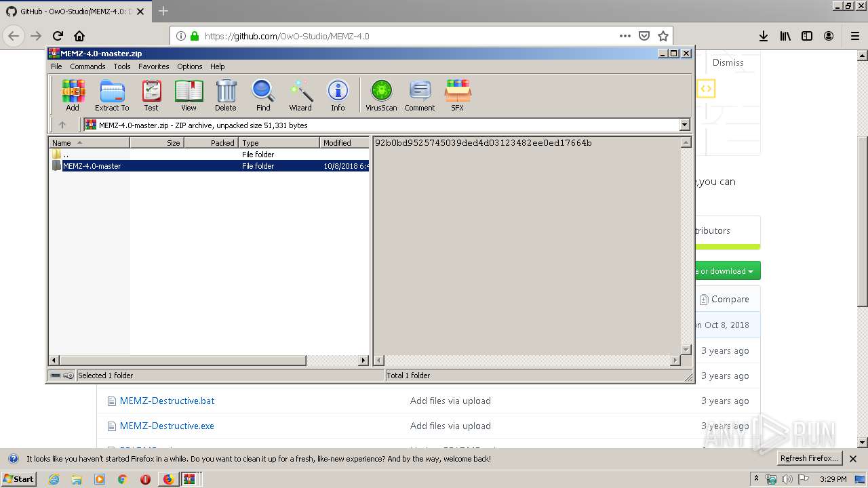868x488 pixels.
Task: Open the MEMZ-Destructive.exe link
Action: pos(167,426)
